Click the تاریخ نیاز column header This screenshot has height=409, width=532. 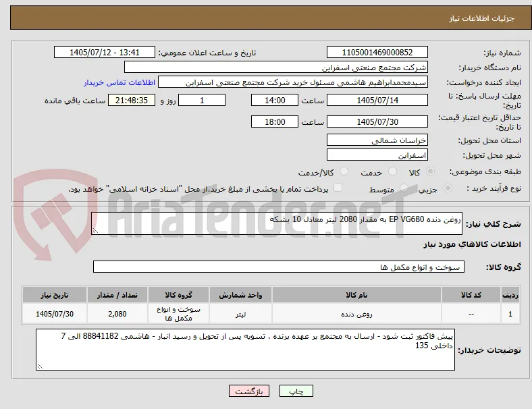pyautogui.click(x=55, y=295)
